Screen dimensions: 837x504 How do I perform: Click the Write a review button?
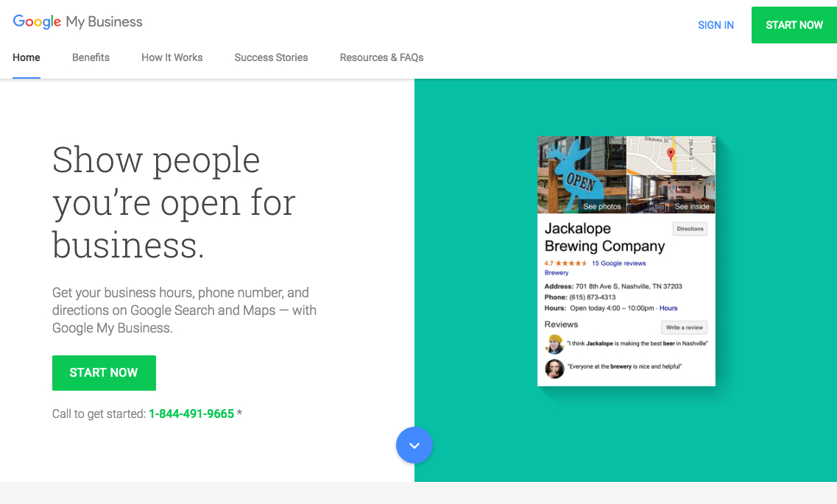point(684,327)
